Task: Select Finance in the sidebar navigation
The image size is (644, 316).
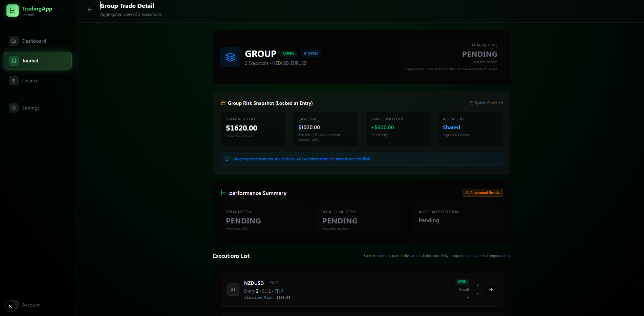Action: (x=31, y=80)
